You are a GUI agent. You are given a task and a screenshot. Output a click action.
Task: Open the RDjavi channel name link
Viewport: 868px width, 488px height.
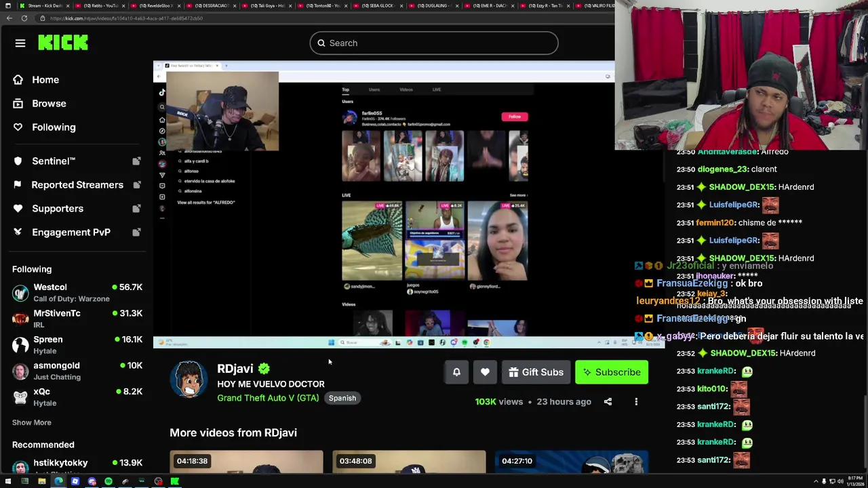tap(235, 369)
